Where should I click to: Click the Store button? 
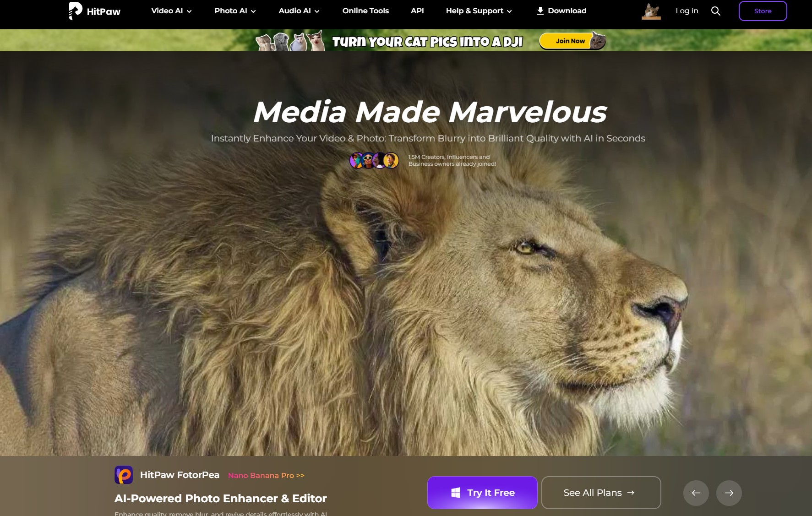point(763,11)
